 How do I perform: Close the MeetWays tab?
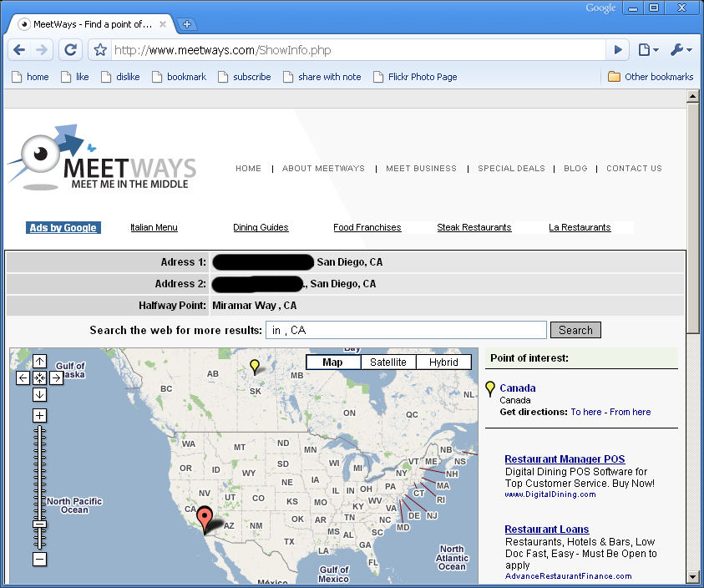(163, 24)
